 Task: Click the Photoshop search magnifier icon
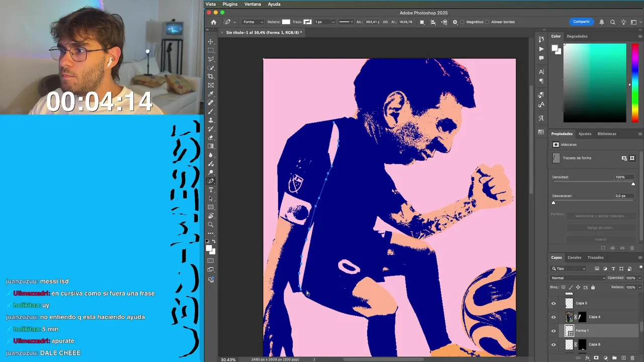[x=612, y=22]
